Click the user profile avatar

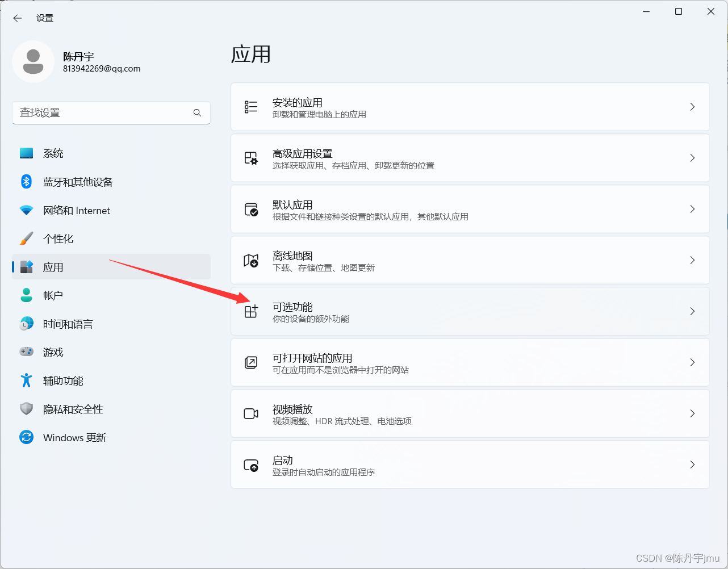(x=33, y=62)
